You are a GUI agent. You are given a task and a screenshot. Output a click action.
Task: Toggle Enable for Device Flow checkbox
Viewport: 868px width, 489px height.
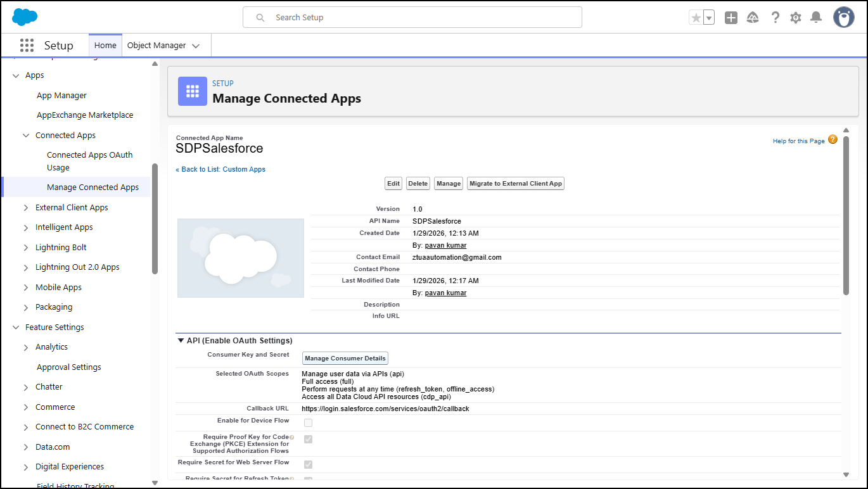308,422
